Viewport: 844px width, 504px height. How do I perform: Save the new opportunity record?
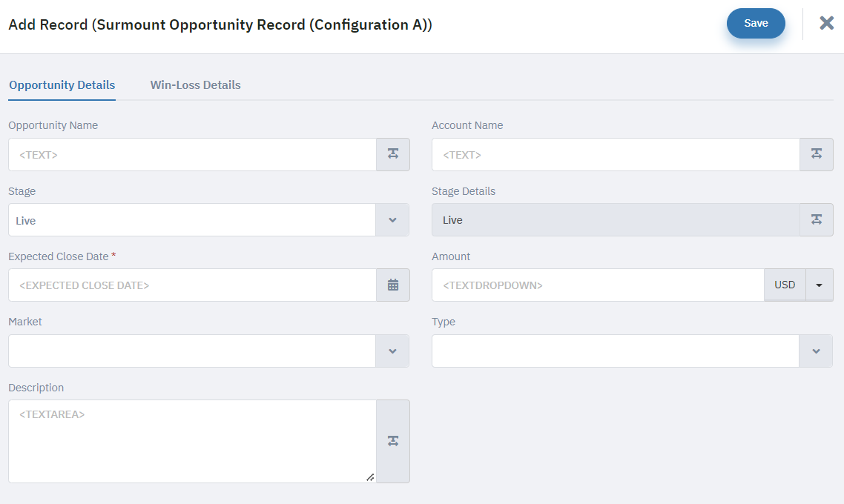coord(756,23)
